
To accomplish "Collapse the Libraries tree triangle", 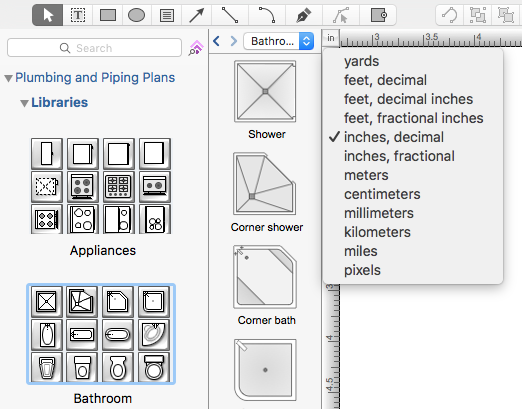I will click(24, 103).
